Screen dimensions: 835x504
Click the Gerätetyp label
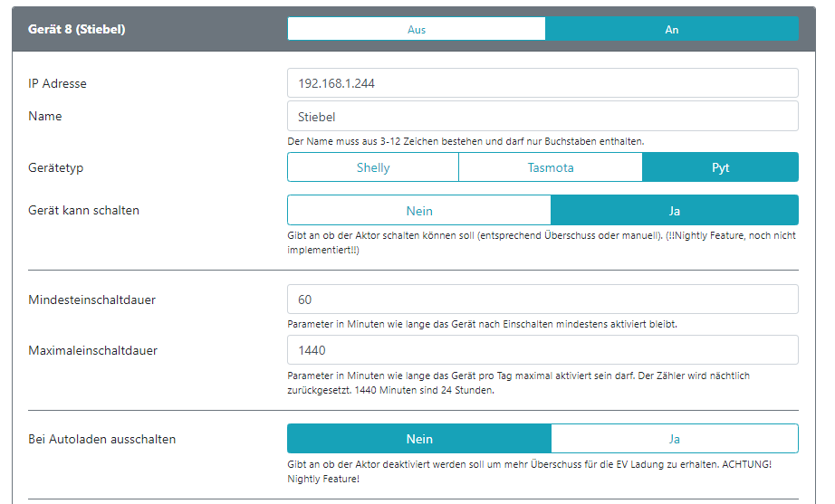coord(56,167)
